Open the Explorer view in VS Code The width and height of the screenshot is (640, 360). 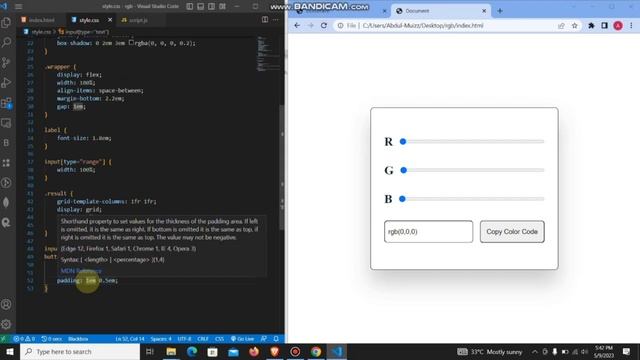[x=6, y=22]
